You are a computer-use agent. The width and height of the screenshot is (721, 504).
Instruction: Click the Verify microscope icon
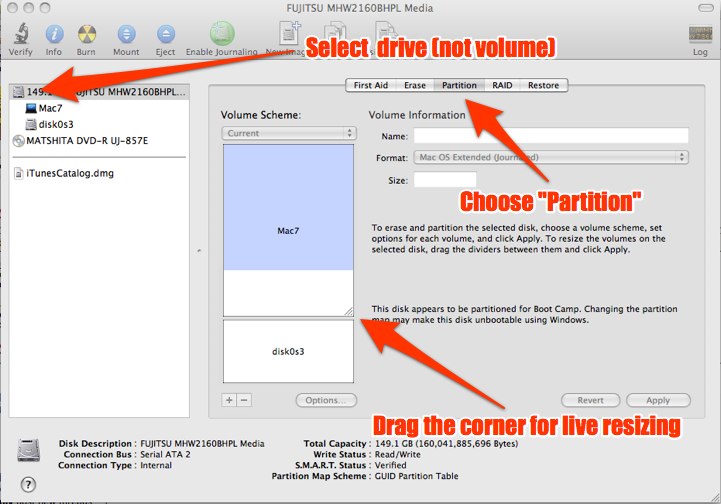[21, 34]
